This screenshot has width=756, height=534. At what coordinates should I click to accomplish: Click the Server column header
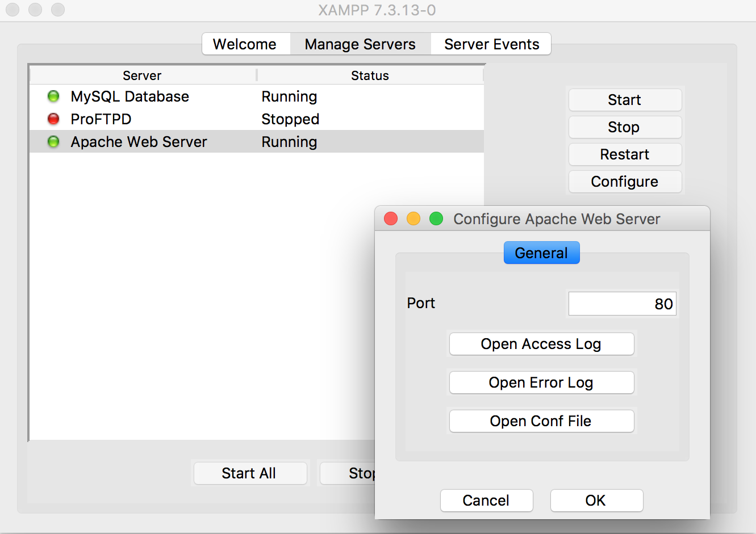[143, 75]
